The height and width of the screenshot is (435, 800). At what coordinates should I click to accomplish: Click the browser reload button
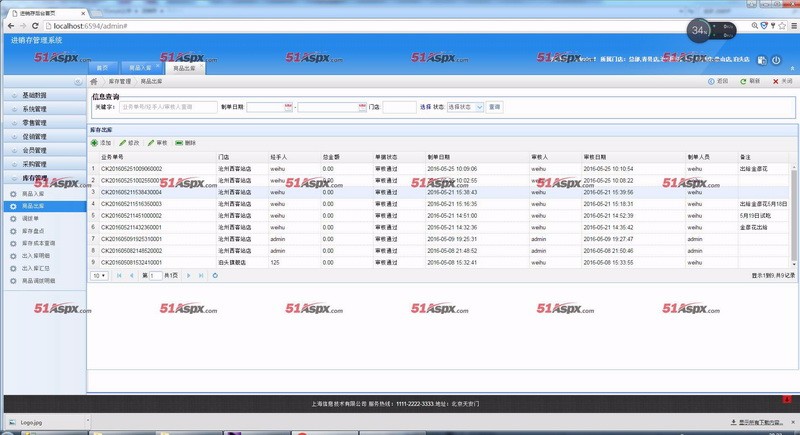tap(35, 25)
